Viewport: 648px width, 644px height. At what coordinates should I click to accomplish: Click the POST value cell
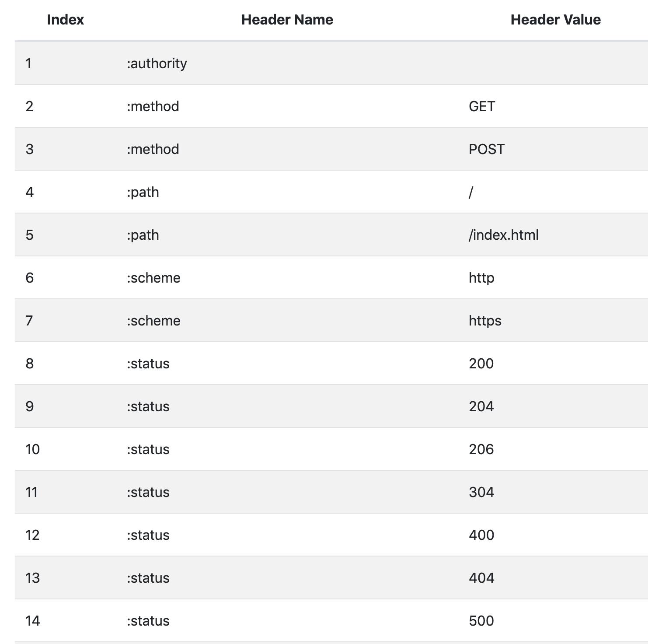click(487, 149)
